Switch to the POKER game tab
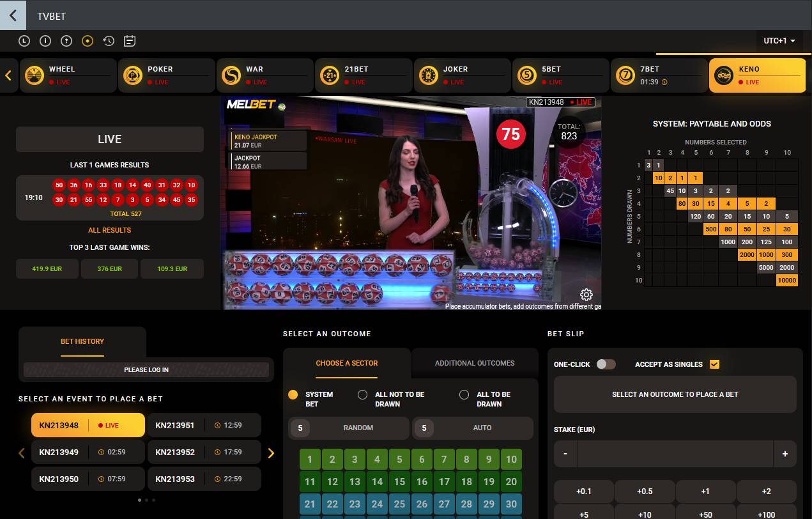Screen dimensions: 812x519 pos(167,75)
